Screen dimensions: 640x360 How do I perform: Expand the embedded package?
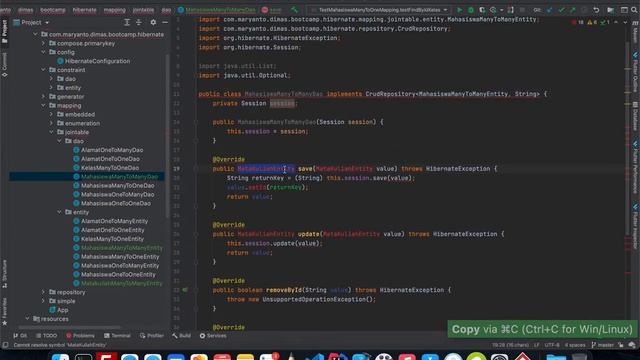tap(51, 115)
